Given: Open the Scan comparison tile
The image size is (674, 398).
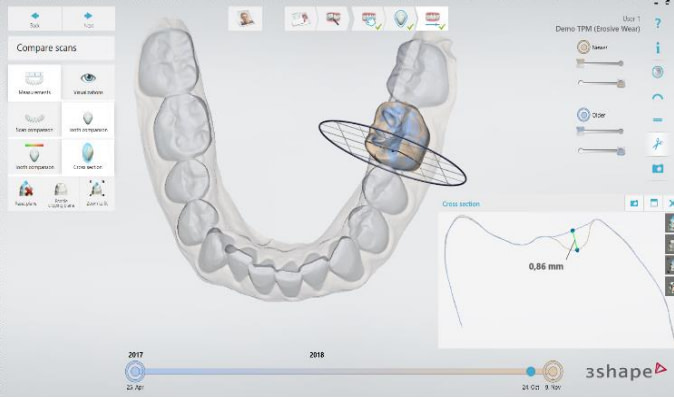Looking at the screenshot, I should pos(34,120).
